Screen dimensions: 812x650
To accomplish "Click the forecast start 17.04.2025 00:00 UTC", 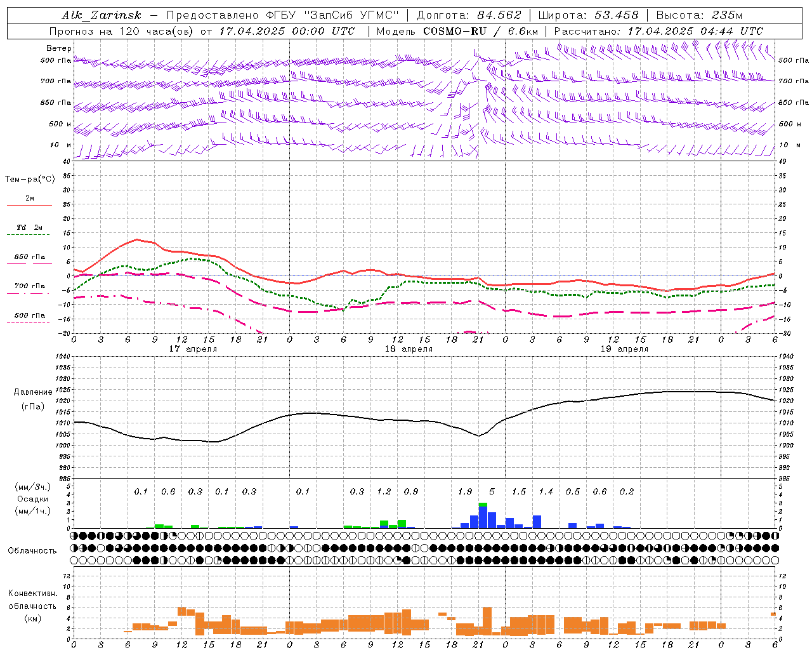I will pos(287,31).
